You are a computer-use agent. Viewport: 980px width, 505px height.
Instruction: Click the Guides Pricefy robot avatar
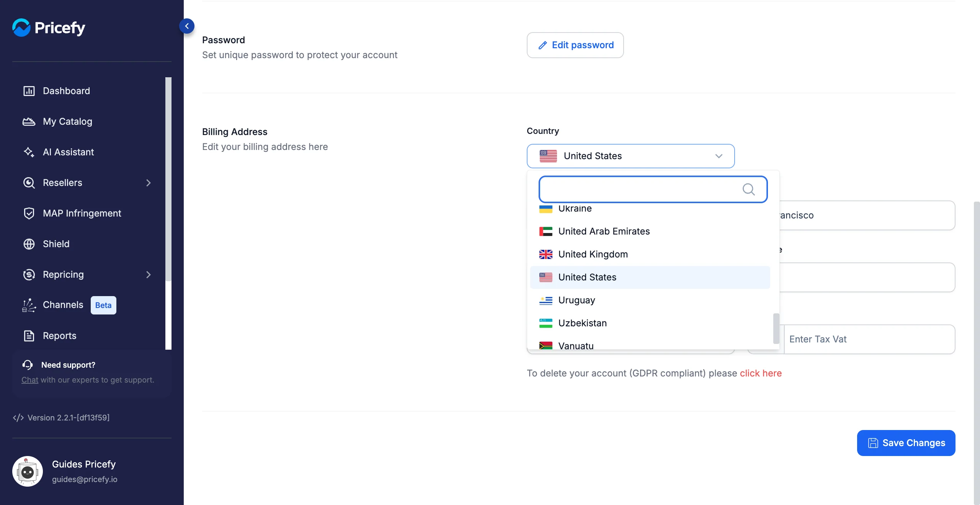point(28,471)
